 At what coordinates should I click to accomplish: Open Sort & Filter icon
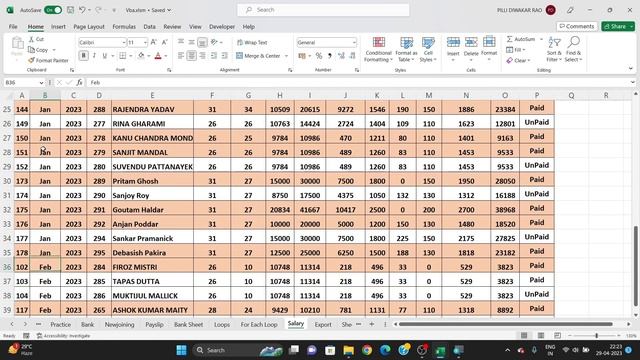coord(554,42)
